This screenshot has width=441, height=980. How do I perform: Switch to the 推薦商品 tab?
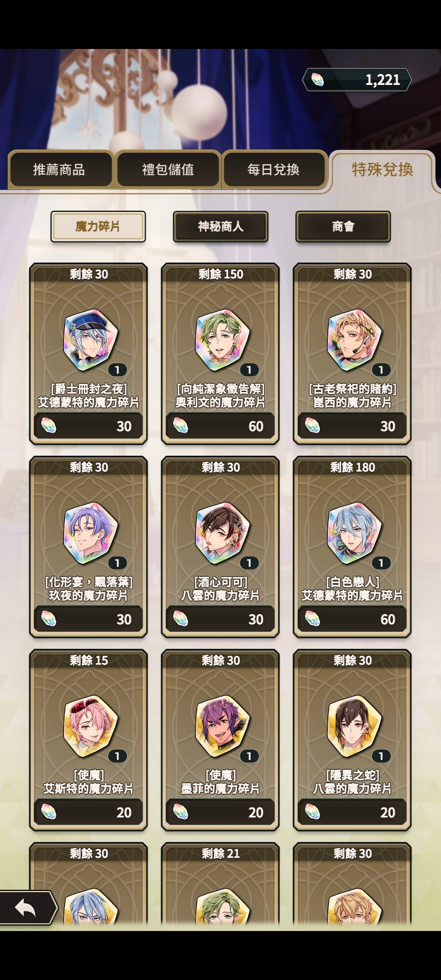click(x=60, y=169)
